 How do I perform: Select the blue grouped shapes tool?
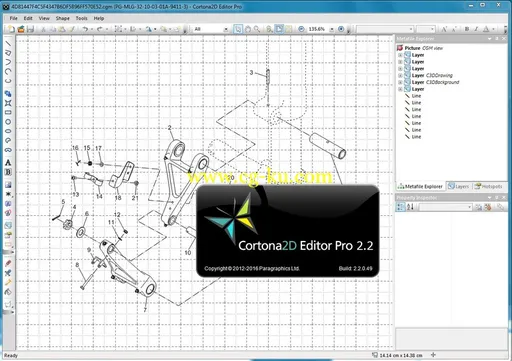pyautogui.click(x=8, y=94)
